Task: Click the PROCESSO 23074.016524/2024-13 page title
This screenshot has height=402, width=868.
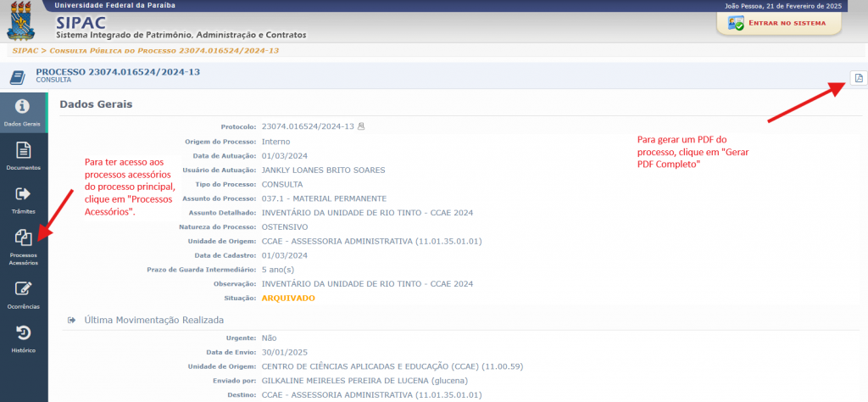Action: [x=118, y=72]
